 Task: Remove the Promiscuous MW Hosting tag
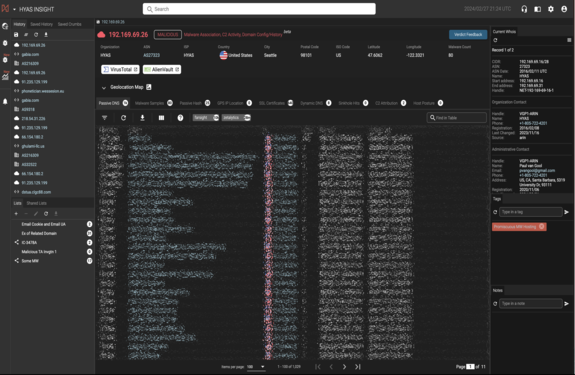click(x=542, y=227)
